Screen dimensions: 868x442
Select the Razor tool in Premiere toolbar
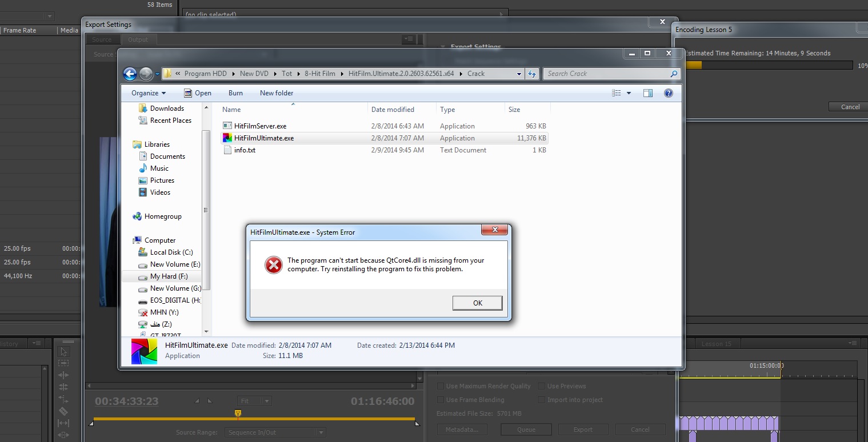tap(63, 411)
